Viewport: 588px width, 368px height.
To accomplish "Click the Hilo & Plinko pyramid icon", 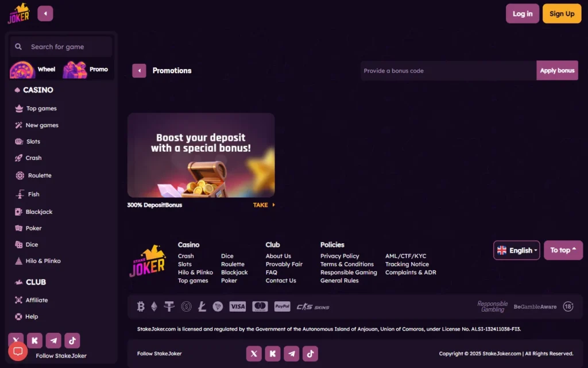I will 18,261.
